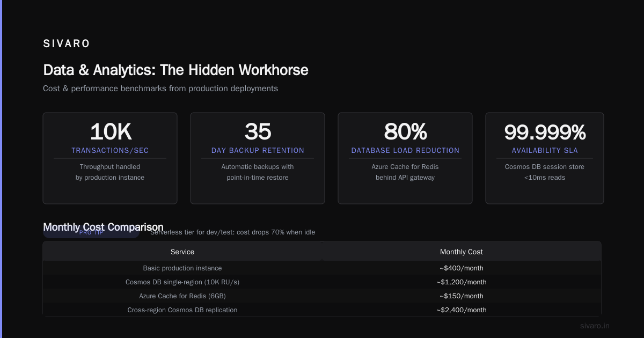Click the TRANSACTIONS/SEC label
Screen dimensions: 644x338
tap(110, 151)
